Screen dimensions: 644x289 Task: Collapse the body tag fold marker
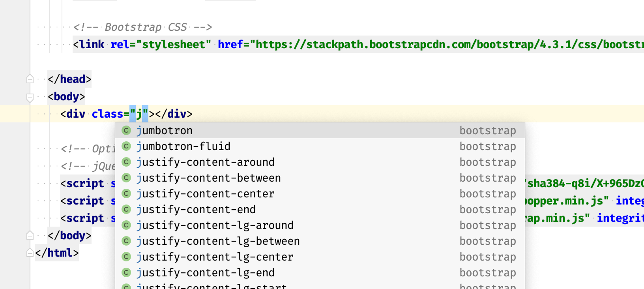pos(30,97)
